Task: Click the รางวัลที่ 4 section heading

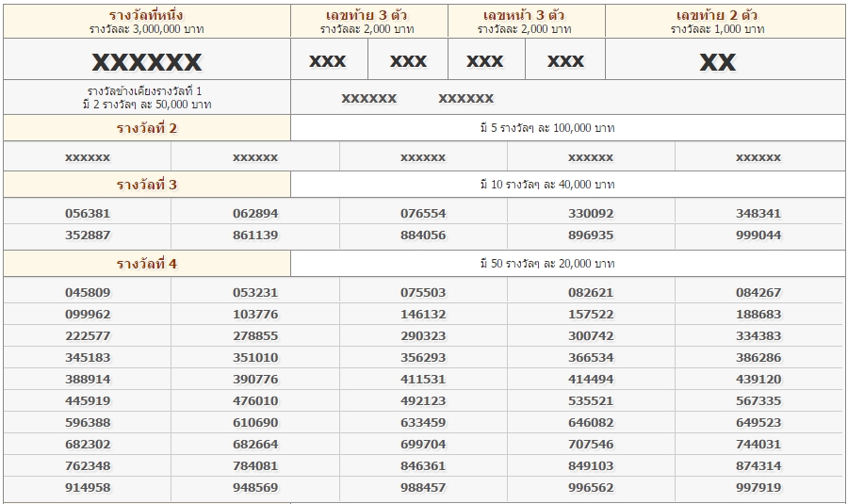Action: point(147,264)
